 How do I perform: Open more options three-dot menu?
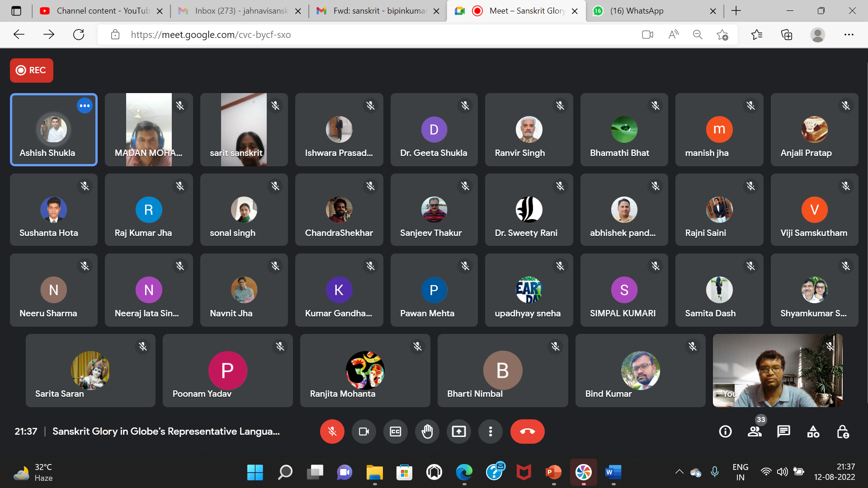click(x=490, y=432)
